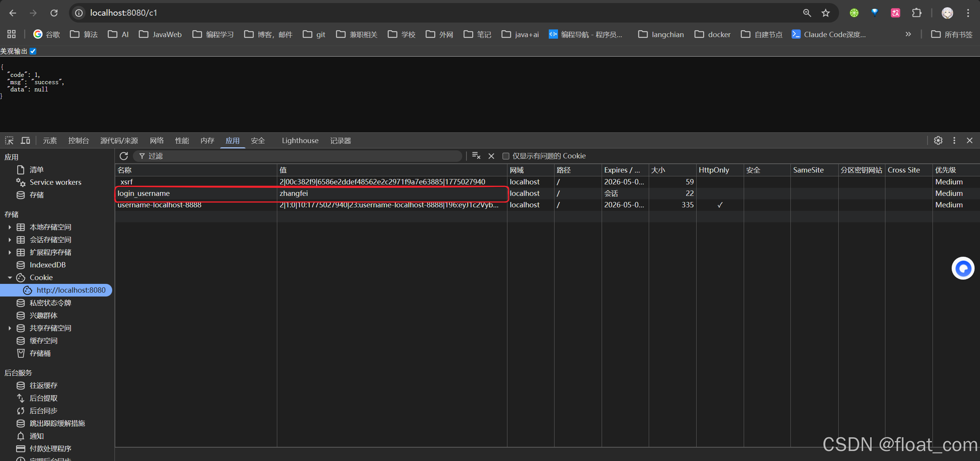Open the JavaWeb bookmark folder
This screenshot has width=980, height=461.
coord(160,34)
